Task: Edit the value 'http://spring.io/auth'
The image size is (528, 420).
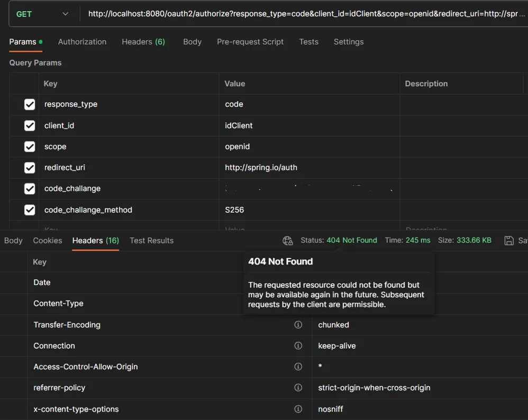Action: pos(309,168)
